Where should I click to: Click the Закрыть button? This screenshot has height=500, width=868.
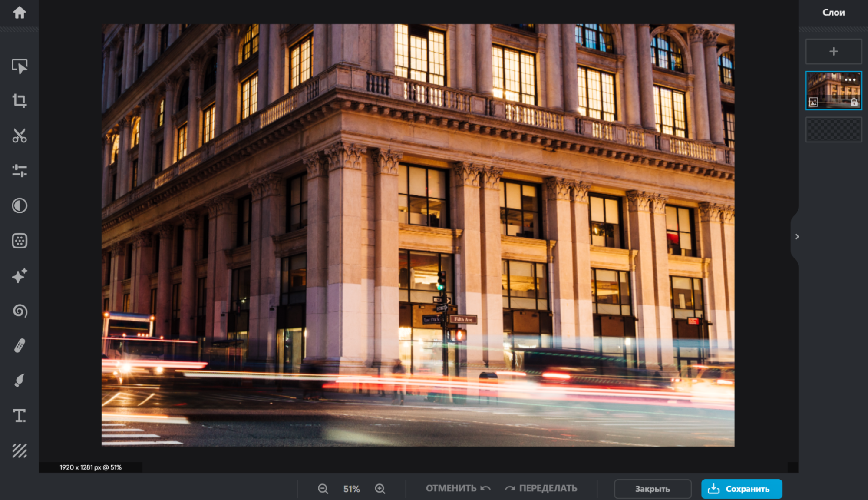point(652,489)
